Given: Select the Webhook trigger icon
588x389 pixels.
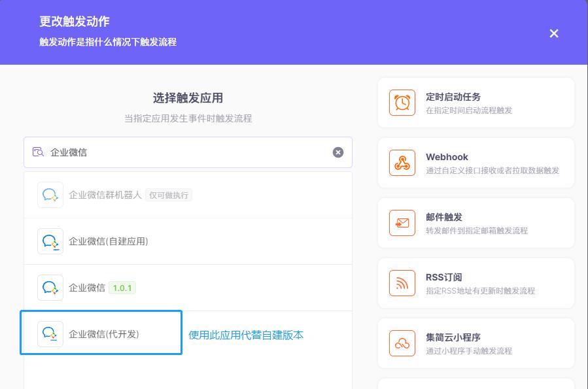Looking at the screenshot, I should click(403, 163).
